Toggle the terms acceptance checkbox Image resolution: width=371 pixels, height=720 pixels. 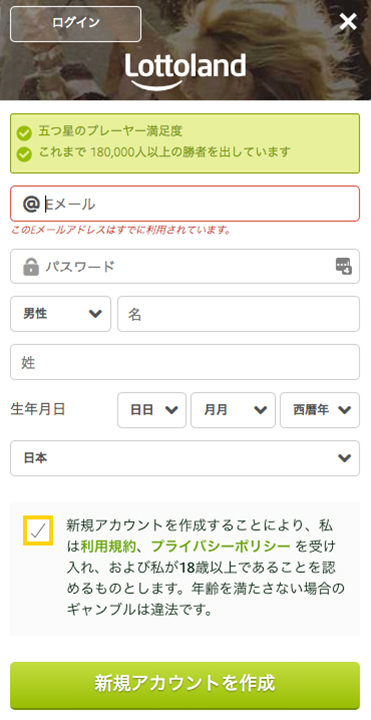click(38, 530)
